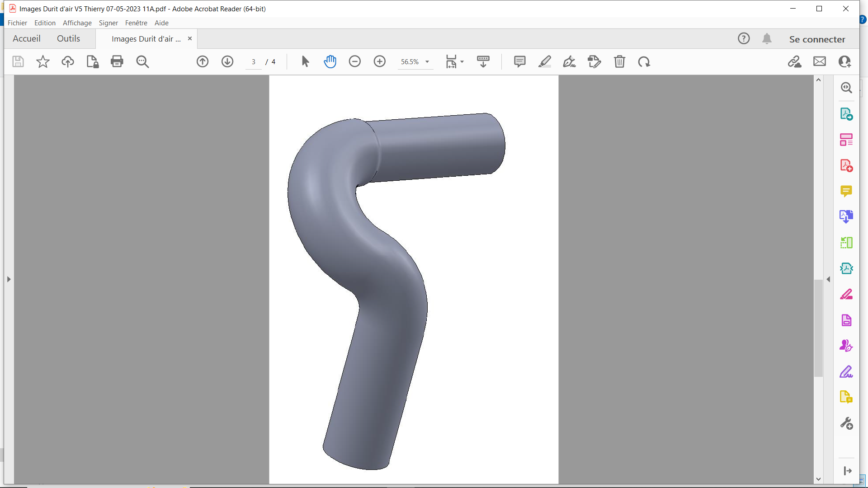The height and width of the screenshot is (488, 868).
Task: Click the page number input field
Action: (254, 62)
